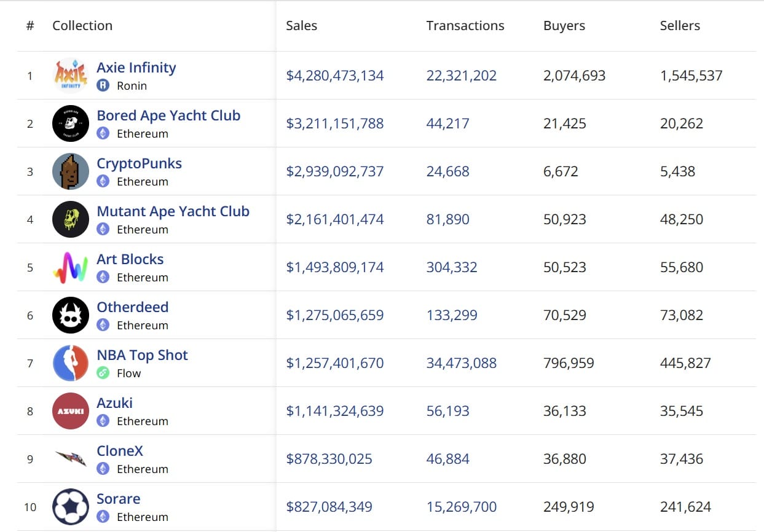Click the Buyers column header
The height and width of the screenshot is (532, 764).
(x=564, y=26)
